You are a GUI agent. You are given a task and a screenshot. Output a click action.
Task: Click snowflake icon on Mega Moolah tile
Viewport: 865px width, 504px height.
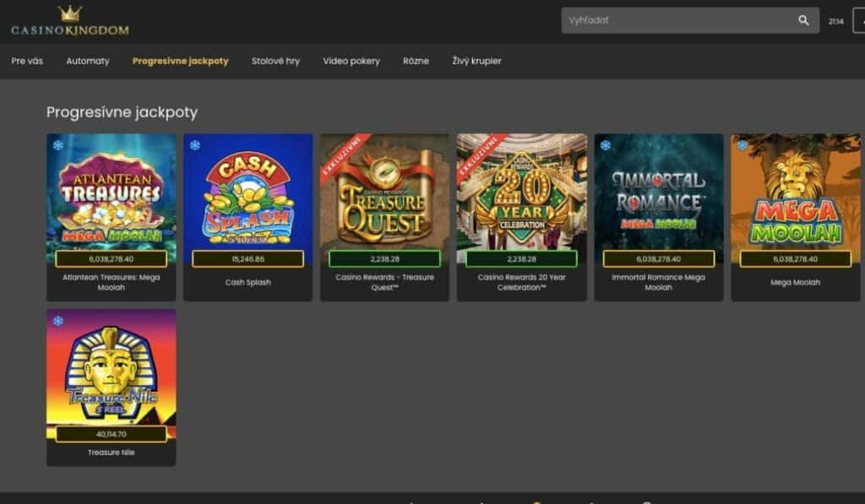[743, 146]
